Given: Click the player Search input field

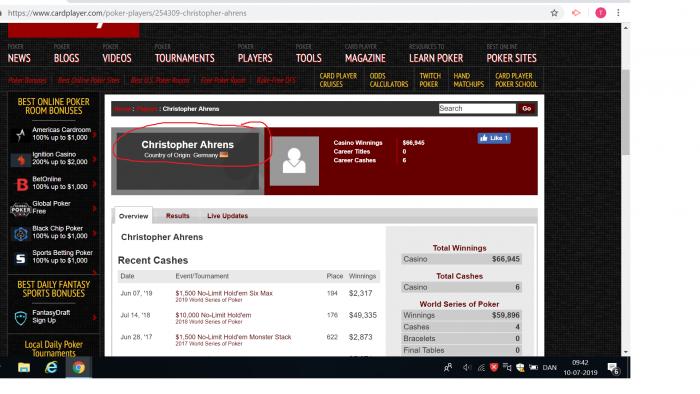Looking at the screenshot, I should click(477, 108).
